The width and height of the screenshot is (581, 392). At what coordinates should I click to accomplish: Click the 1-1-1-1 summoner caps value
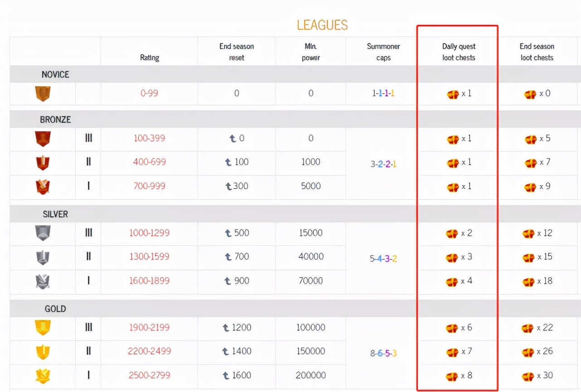pos(383,93)
